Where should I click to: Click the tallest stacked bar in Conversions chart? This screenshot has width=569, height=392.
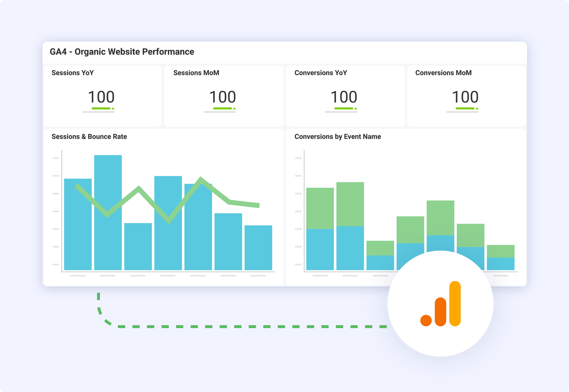350,226
